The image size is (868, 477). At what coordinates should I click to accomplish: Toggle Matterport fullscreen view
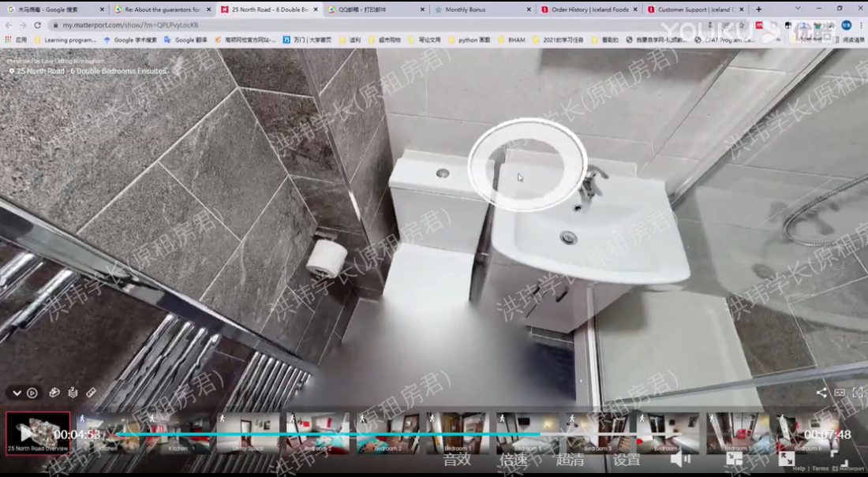858,392
